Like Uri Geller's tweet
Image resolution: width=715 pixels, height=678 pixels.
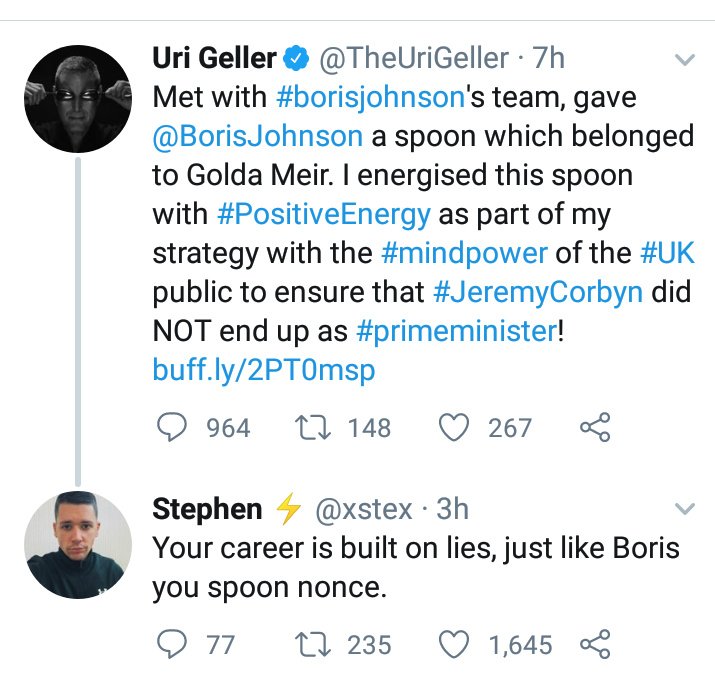(x=456, y=428)
